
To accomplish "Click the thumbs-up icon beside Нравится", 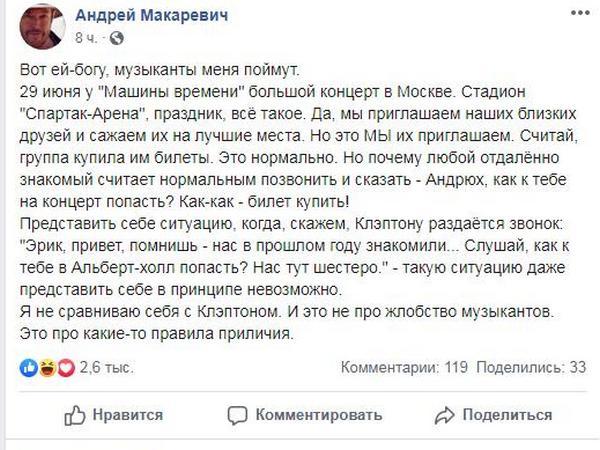I will [74, 415].
